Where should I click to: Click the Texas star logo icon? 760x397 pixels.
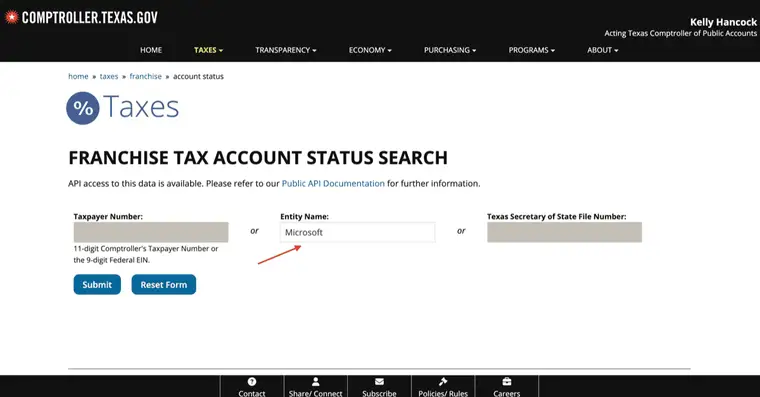pyautogui.click(x=12, y=17)
